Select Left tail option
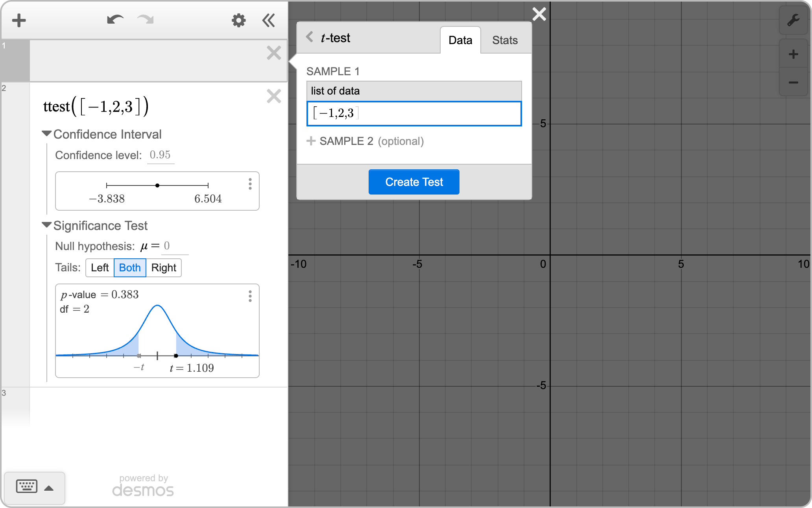 pyautogui.click(x=100, y=268)
